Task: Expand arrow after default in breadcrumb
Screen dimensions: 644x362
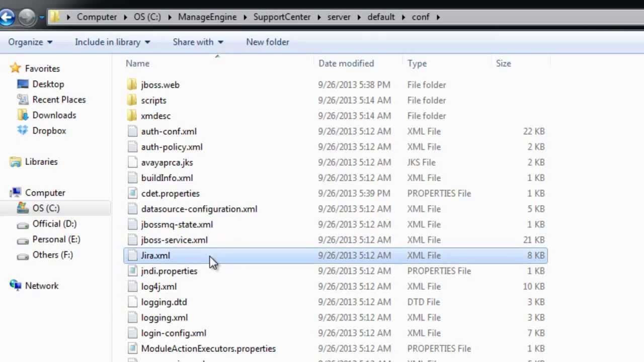Action: coord(404,17)
